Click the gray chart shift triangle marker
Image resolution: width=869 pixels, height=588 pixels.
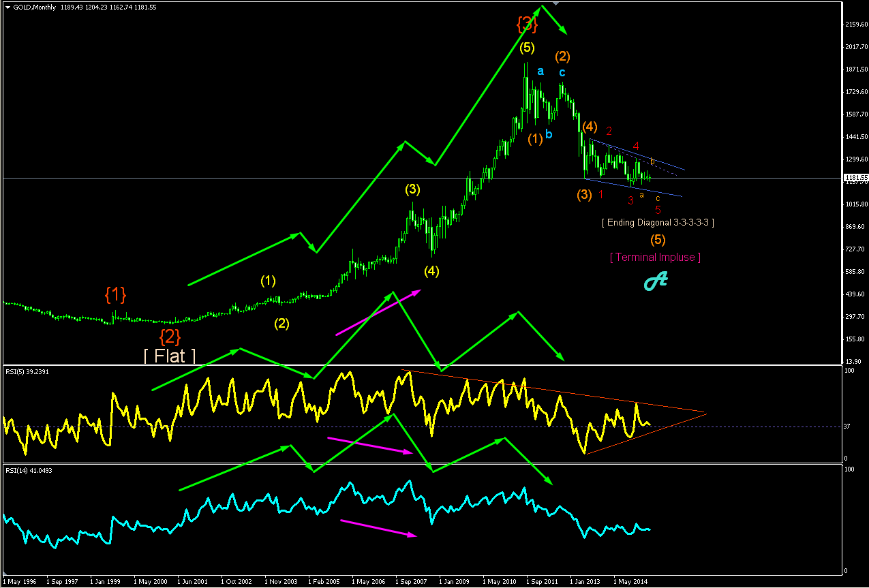(555, 3)
